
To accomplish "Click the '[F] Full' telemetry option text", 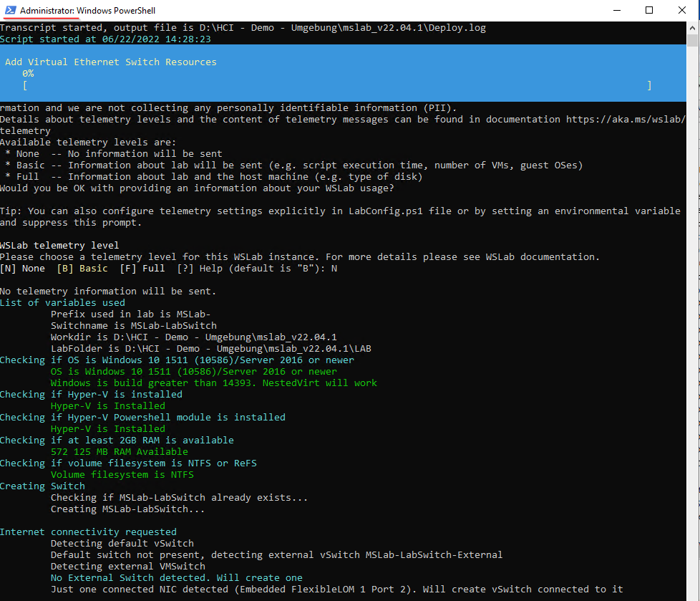I will click(x=142, y=269).
